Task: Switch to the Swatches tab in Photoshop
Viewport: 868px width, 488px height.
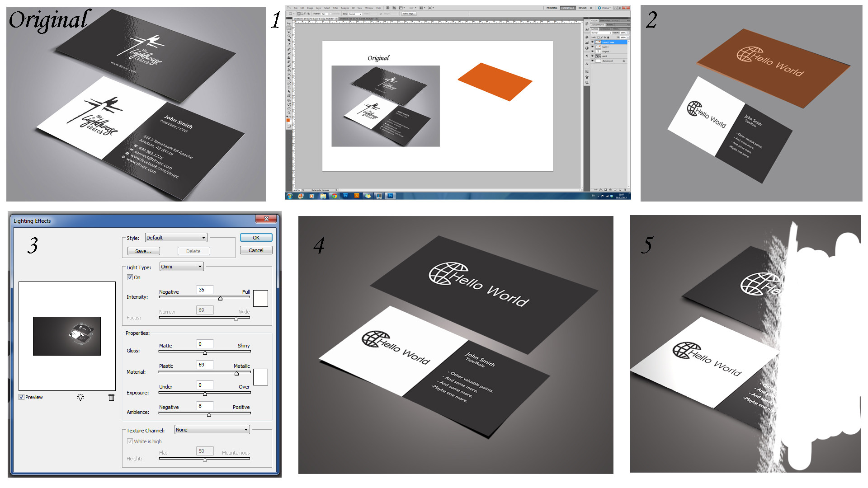Action: (605, 21)
